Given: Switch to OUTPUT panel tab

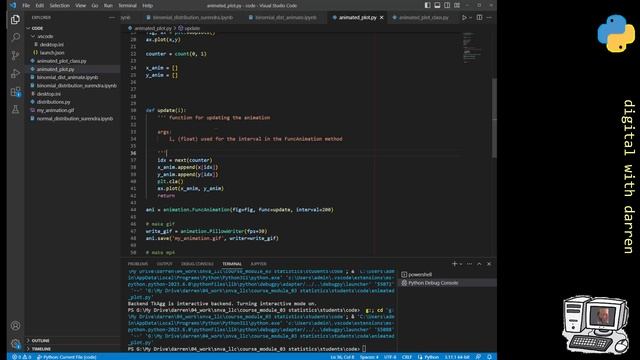Looking at the screenshot, I should pos(164,264).
